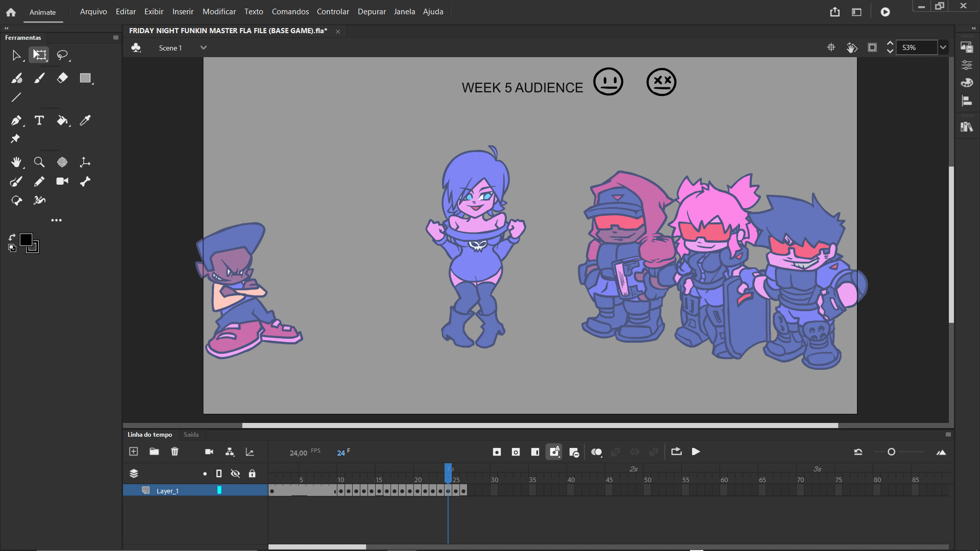Toggle lock all layers icon
The image size is (980, 551).
252,473
